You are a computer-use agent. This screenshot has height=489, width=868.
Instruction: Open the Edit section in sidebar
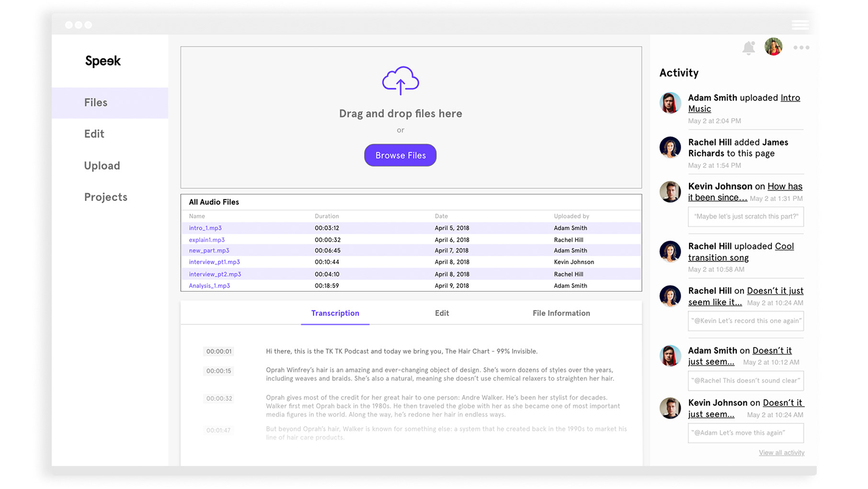pos(94,134)
